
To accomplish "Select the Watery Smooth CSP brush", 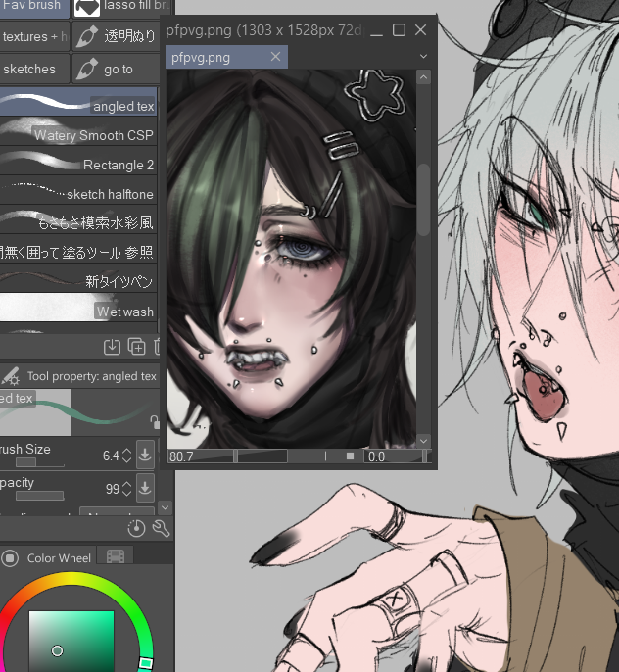I will click(78, 131).
